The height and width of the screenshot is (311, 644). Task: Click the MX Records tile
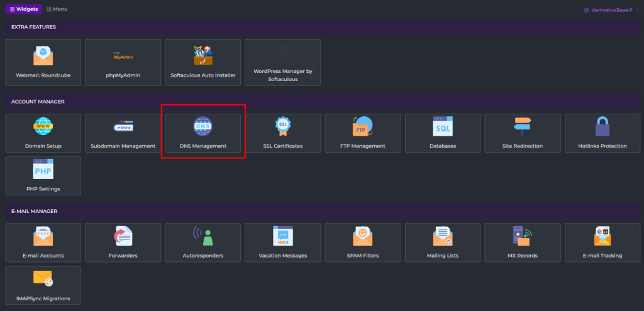coord(523,243)
